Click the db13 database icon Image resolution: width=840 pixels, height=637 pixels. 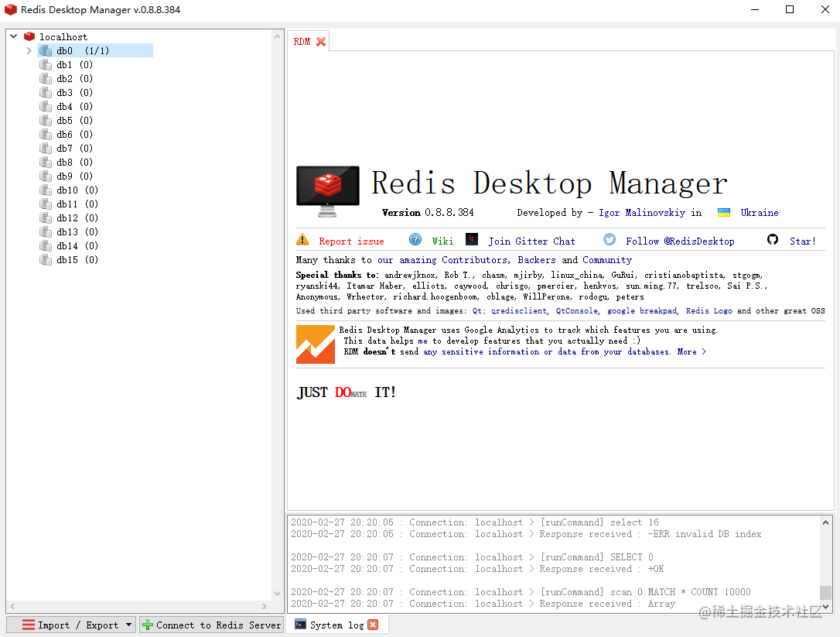click(46, 231)
